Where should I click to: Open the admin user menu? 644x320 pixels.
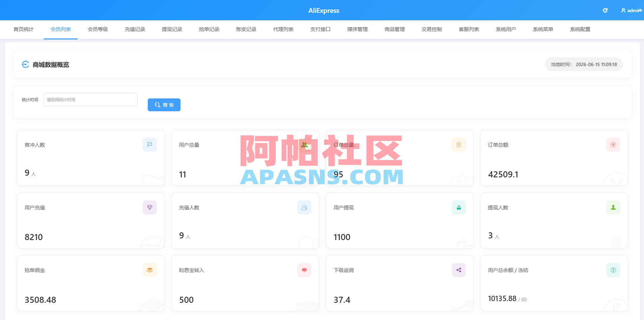pos(632,10)
